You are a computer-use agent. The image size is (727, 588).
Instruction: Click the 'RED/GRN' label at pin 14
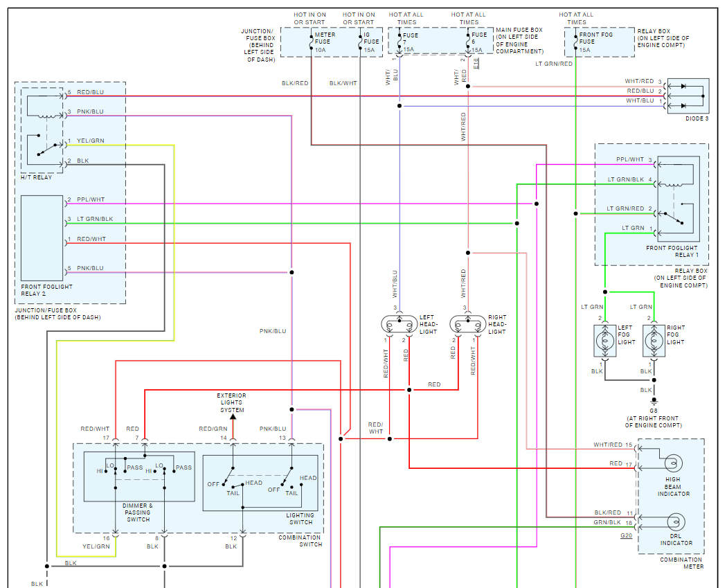pos(213,429)
